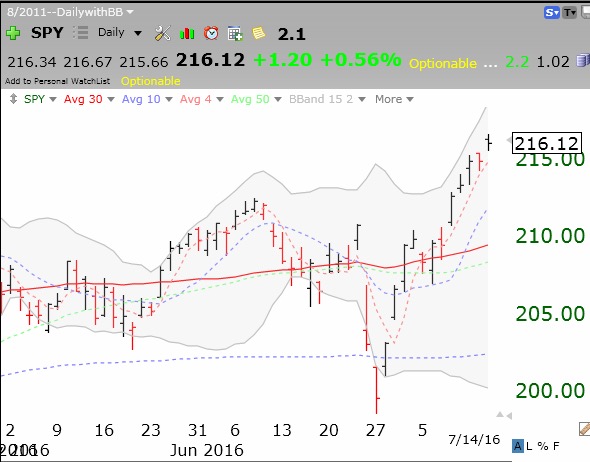This screenshot has width=590, height=462.
Task: Click the SPY ticker symbol field
Action: point(47,33)
